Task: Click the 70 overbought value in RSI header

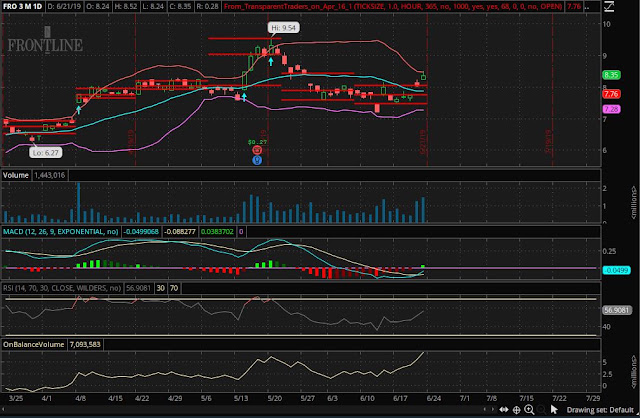Action: tap(174, 288)
